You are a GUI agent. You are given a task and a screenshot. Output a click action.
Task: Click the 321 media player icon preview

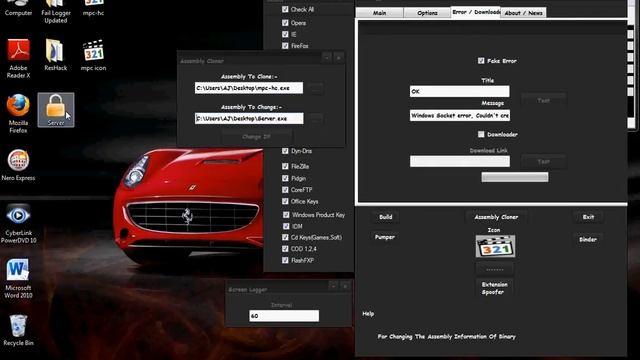click(495, 246)
